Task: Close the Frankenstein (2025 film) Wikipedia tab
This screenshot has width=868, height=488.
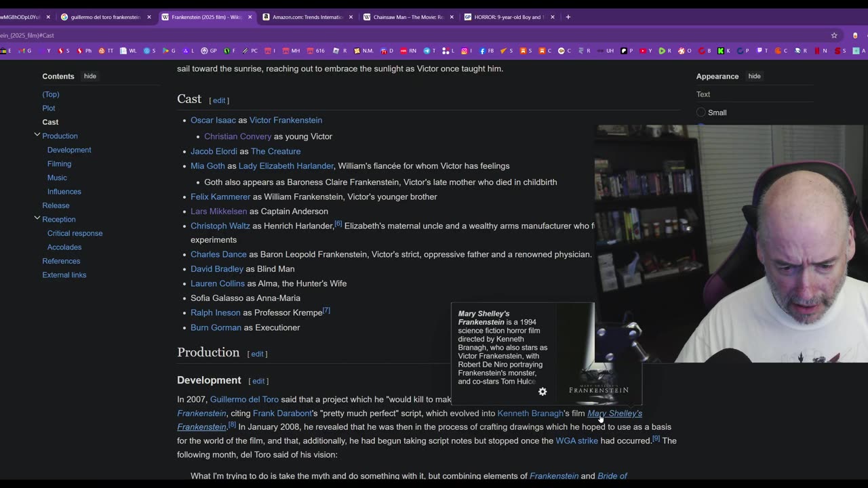Action: click(250, 17)
